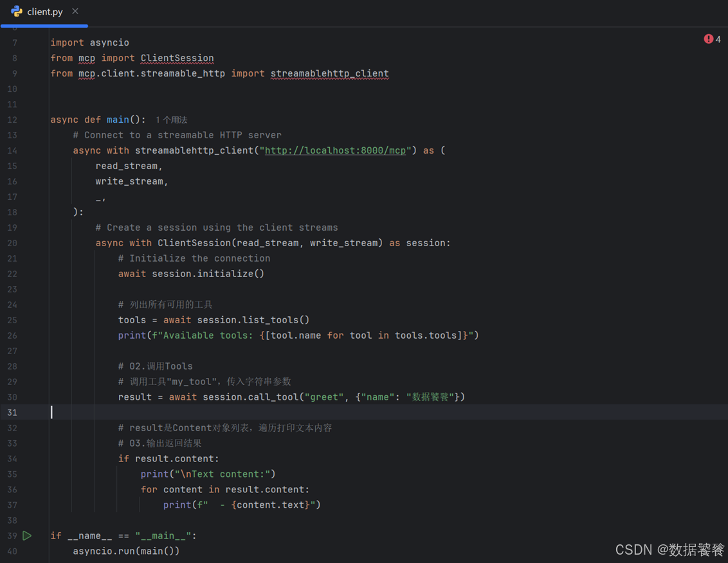Run script with green gutter arrow at line 39
This screenshot has width=728, height=563.
[27, 535]
